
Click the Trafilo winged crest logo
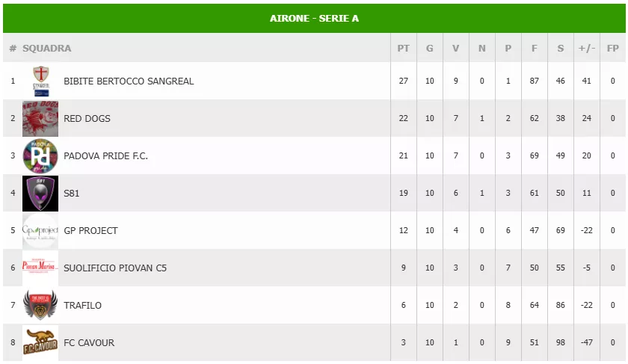pyautogui.click(x=40, y=305)
